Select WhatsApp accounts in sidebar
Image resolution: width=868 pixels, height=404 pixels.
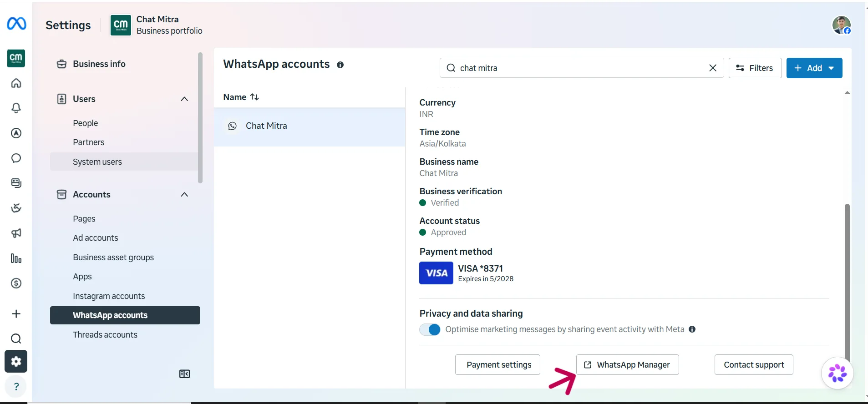pyautogui.click(x=125, y=315)
